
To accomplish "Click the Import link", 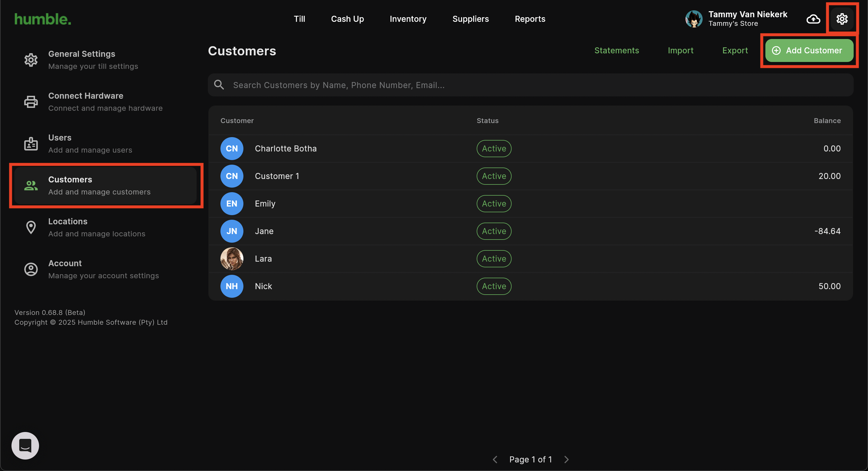I will [680, 50].
